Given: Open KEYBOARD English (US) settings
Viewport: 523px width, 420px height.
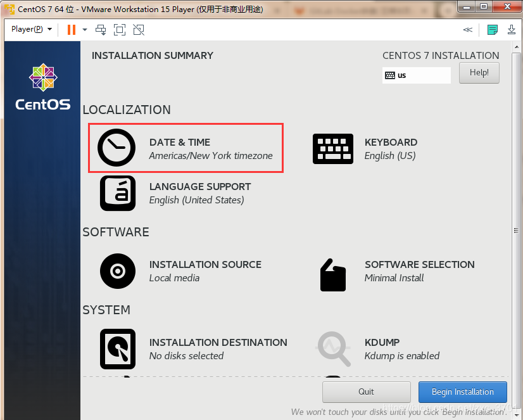Looking at the screenshot, I should coord(391,149).
